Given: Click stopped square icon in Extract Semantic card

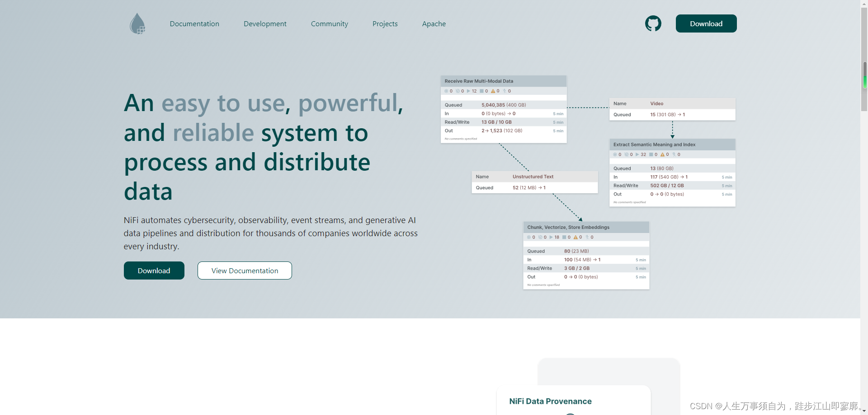Looking at the screenshot, I should [x=651, y=154].
